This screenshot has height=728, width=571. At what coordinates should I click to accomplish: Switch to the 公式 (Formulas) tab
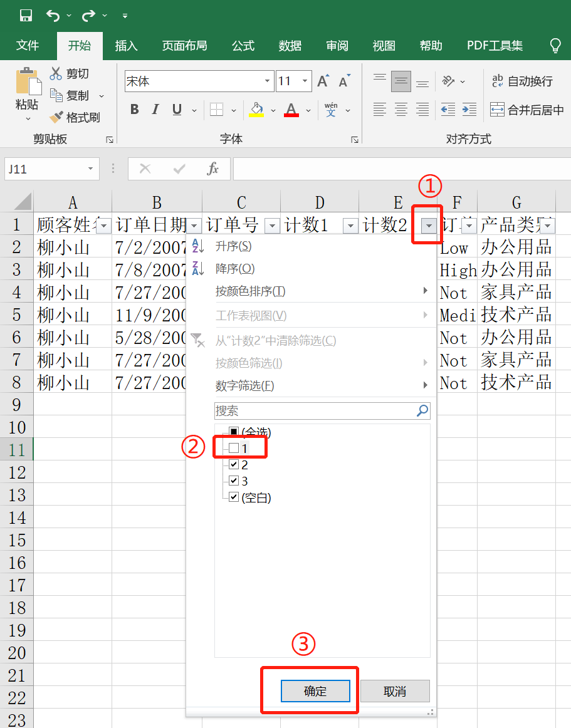pos(243,46)
